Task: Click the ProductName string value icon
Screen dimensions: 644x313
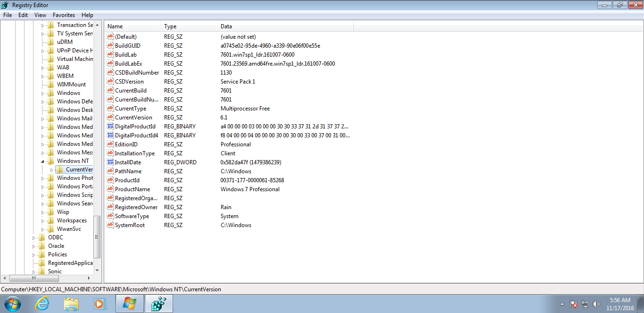Action: click(x=110, y=189)
